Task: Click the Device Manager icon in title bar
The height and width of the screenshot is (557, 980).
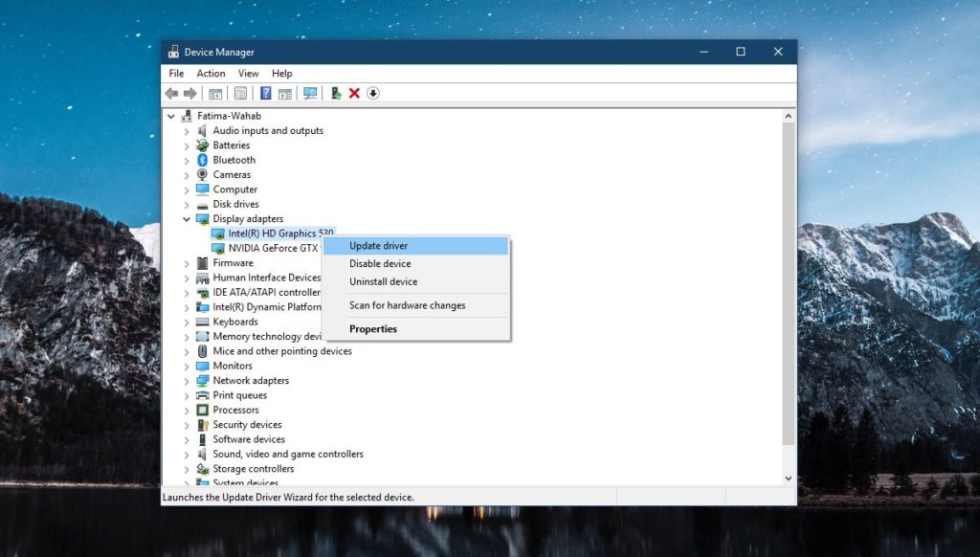Action: (x=174, y=51)
